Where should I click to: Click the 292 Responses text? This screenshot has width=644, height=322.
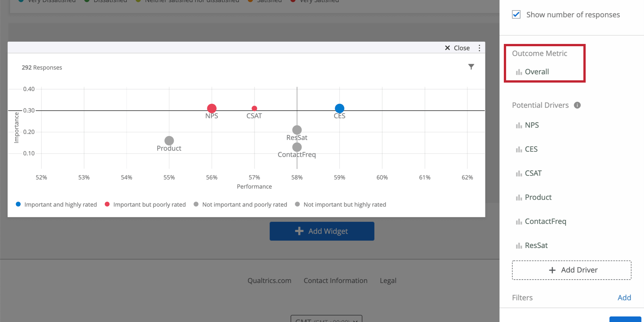coord(42,67)
